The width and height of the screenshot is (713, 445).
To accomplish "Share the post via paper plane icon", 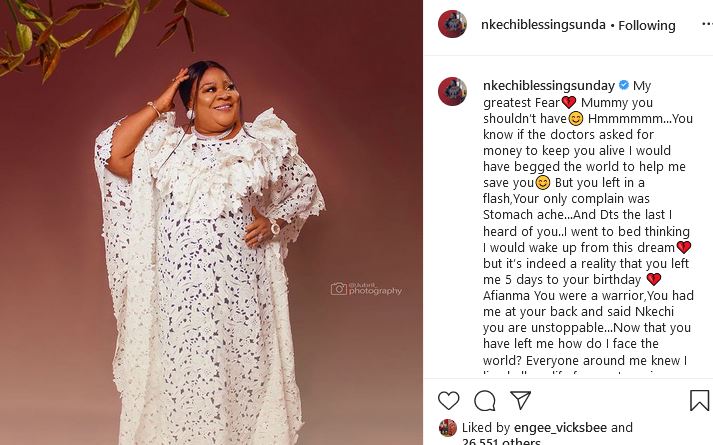I will coord(521,401).
